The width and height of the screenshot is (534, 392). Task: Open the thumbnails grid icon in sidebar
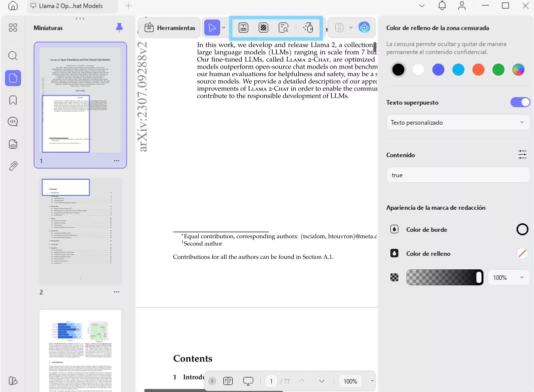[x=13, y=28]
